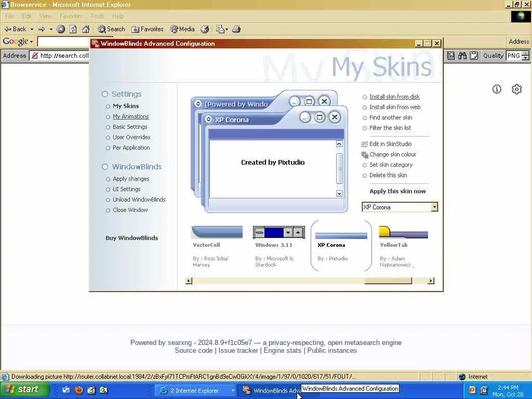Open the gear preferences icon on the page
The image size is (532, 399).
[x=517, y=89]
